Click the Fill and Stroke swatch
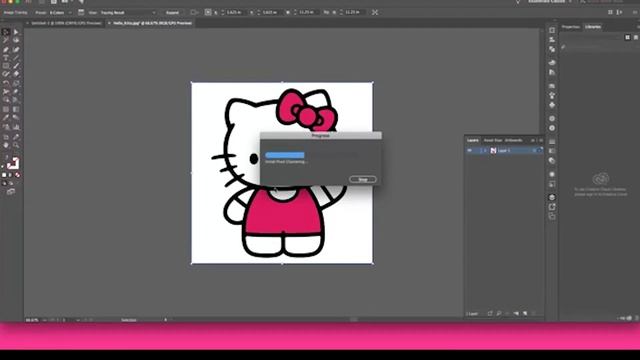 click(12, 163)
